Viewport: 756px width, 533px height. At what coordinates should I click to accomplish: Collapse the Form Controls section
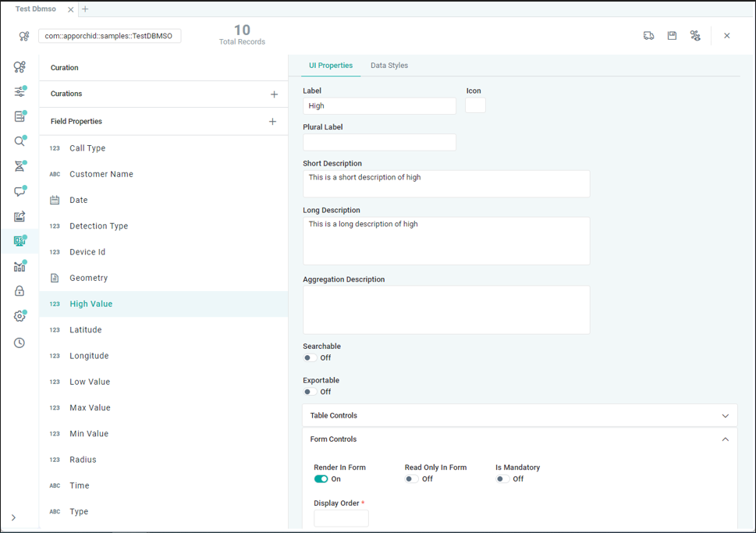[725, 439]
